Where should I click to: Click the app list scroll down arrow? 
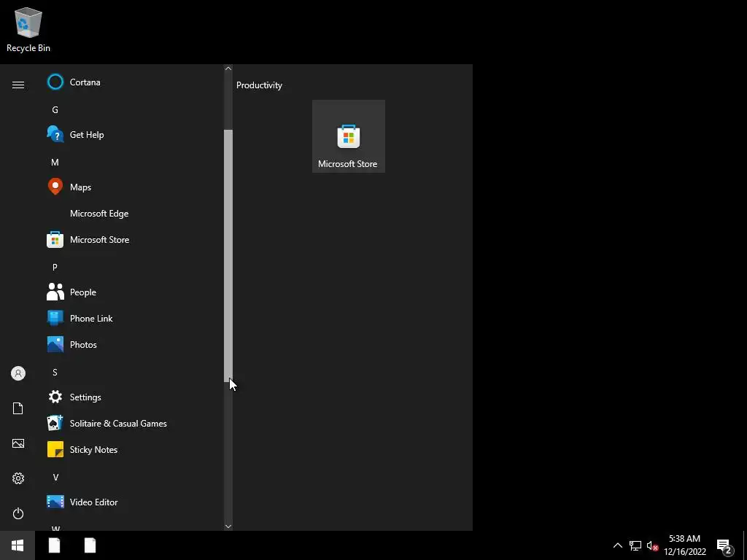click(x=228, y=526)
